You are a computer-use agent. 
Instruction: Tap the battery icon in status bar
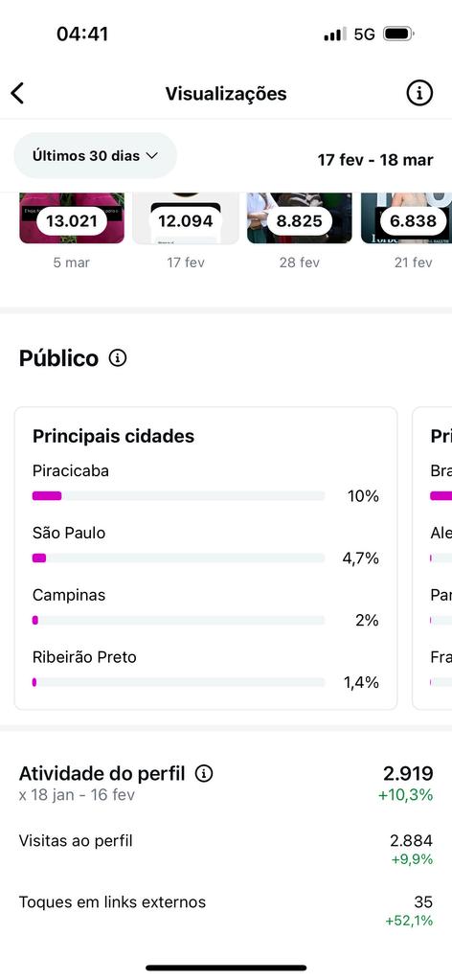pos(398,34)
